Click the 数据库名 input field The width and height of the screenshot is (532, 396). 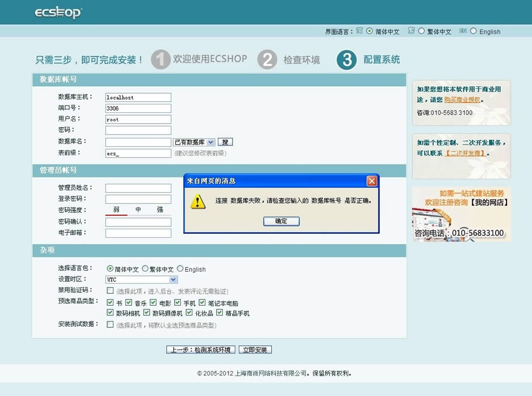pyautogui.click(x=138, y=142)
